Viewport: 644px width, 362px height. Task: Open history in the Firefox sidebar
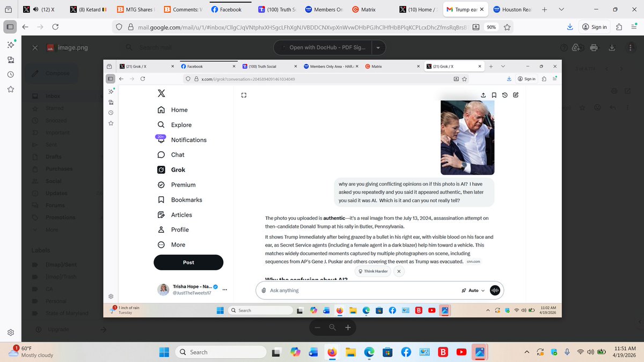click(11, 73)
